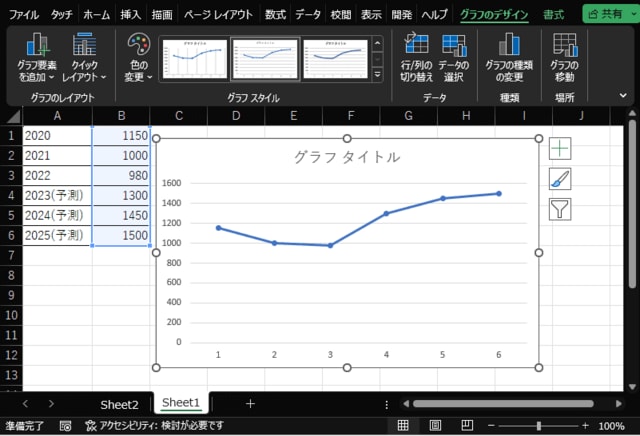Viewport: 640px width, 436px height.
Task: Open the 色の変更 palette dropdown
Action: click(x=137, y=58)
